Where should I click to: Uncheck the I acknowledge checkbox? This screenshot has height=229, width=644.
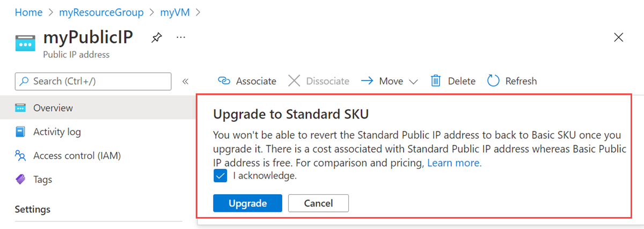point(220,176)
